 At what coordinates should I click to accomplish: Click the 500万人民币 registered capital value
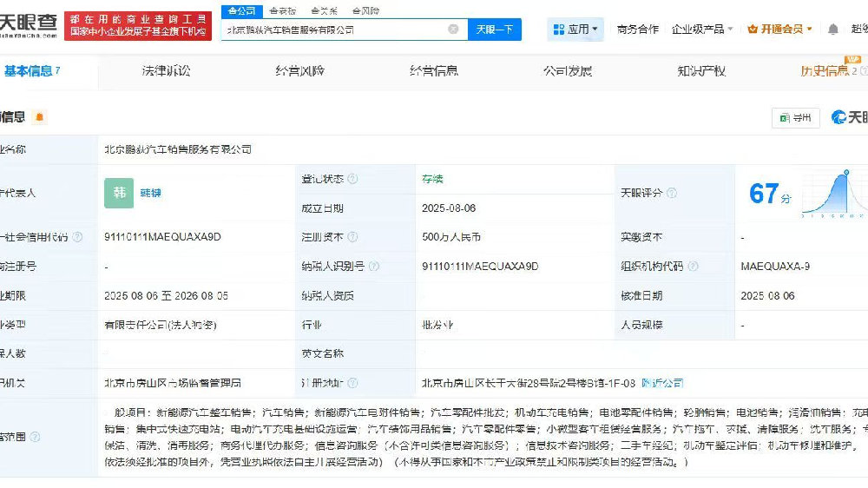451,237
